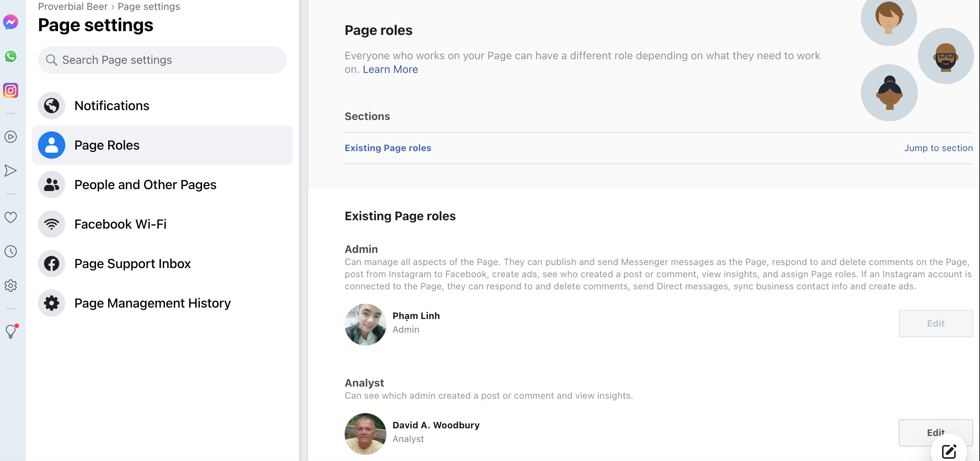This screenshot has height=461, width=980.
Task: Open the Instagram icon in left rail
Action: (x=11, y=91)
